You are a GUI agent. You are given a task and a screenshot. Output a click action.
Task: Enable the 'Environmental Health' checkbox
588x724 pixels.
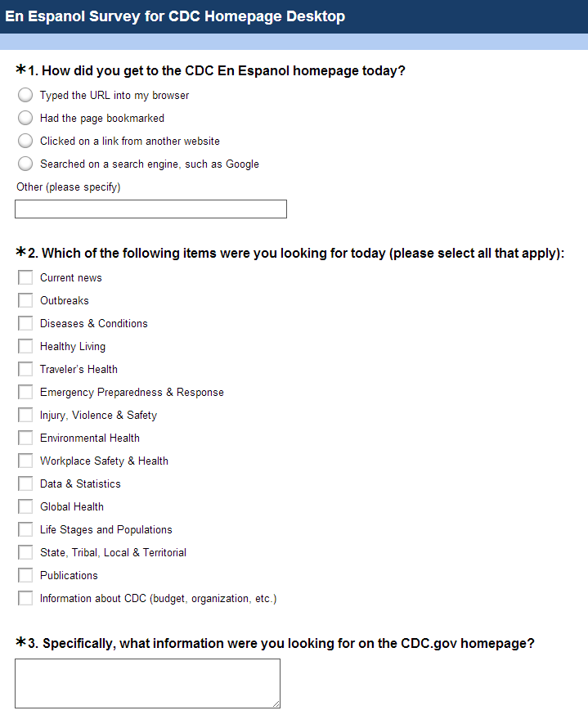click(x=25, y=438)
